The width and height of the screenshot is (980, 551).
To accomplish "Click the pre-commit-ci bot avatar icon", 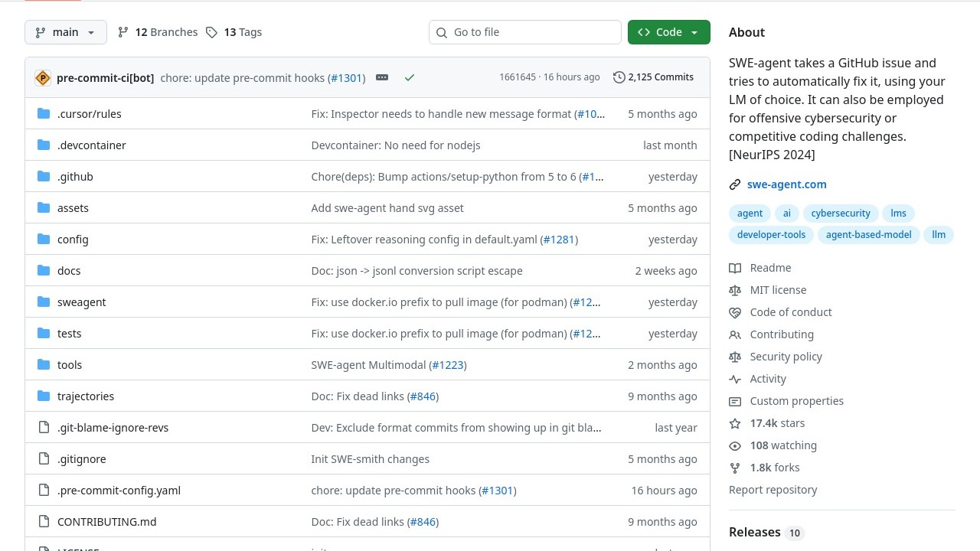I will pyautogui.click(x=43, y=77).
